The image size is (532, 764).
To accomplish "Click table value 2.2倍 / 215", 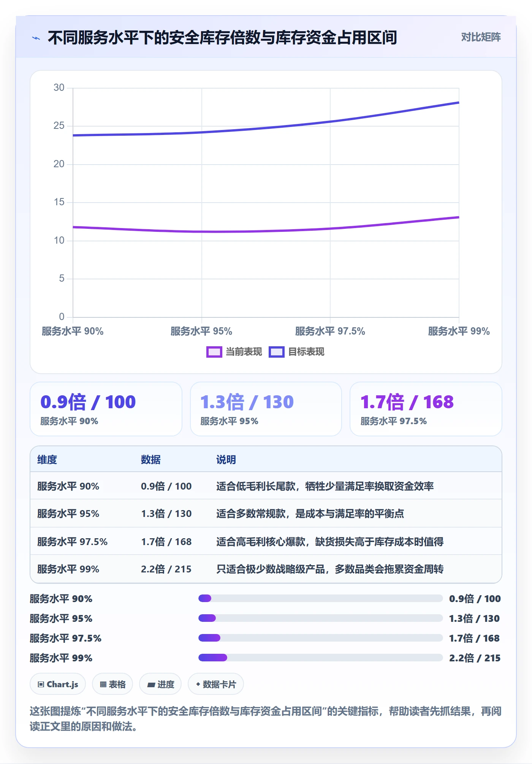I will click(x=166, y=569).
